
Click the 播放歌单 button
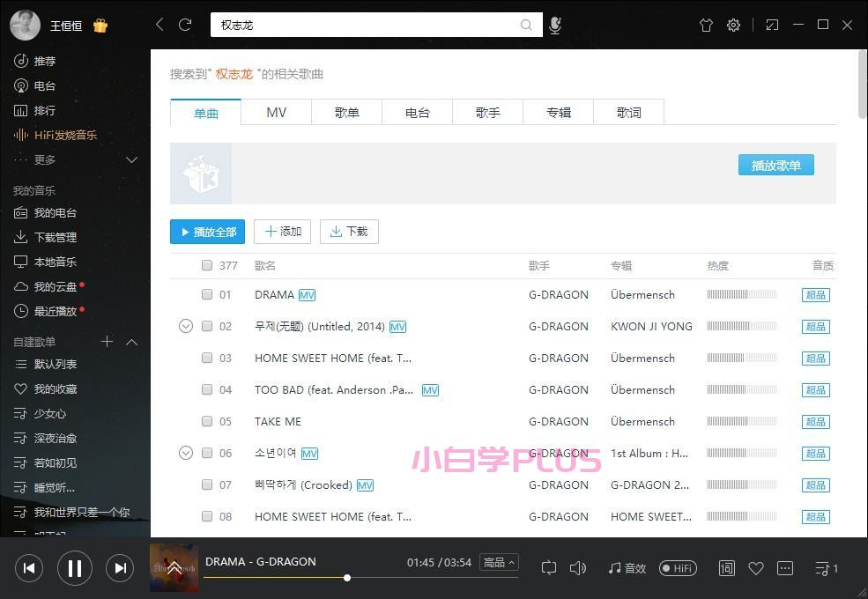click(776, 165)
